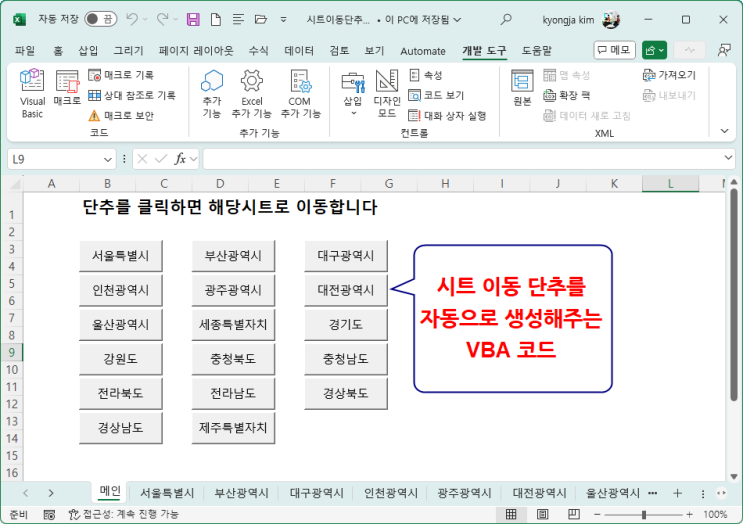This screenshot has width=743, height=524.
Task: Switch to the Data (데이터) tab
Action: click(x=299, y=51)
